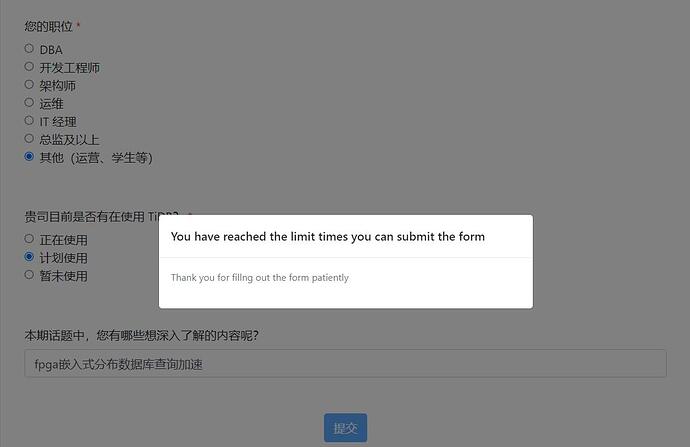Select IT 经理 position option
The height and width of the screenshot is (447, 690).
click(29, 121)
